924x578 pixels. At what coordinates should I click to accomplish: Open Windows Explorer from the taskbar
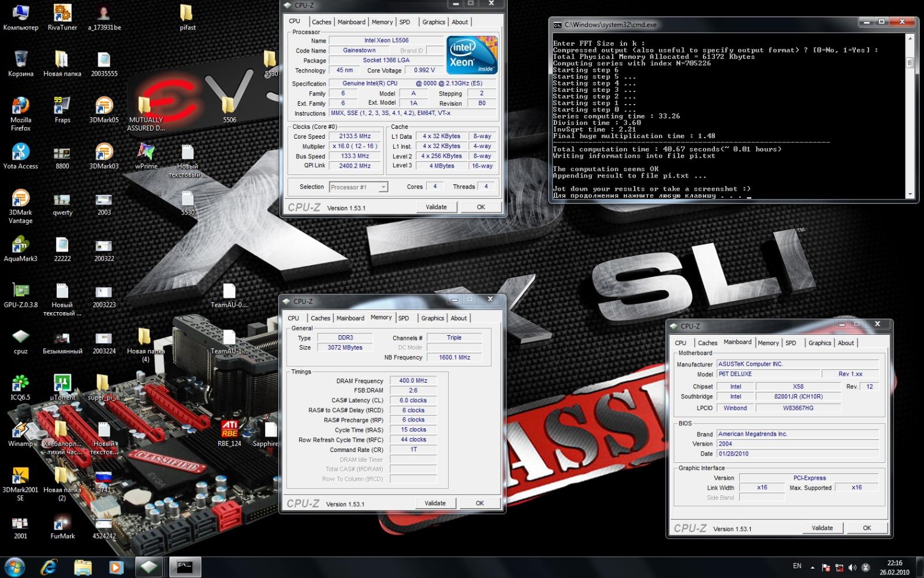click(x=83, y=567)
